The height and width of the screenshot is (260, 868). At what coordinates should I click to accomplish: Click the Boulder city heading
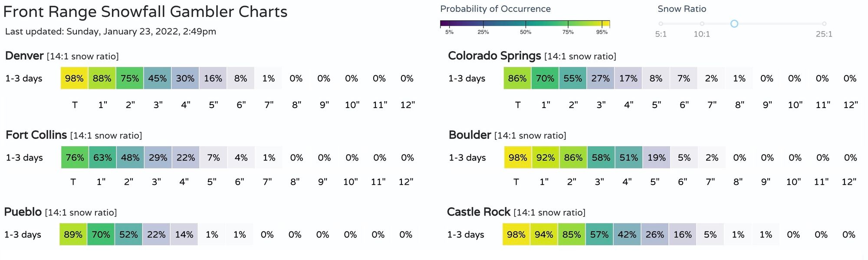pos(470,135)
